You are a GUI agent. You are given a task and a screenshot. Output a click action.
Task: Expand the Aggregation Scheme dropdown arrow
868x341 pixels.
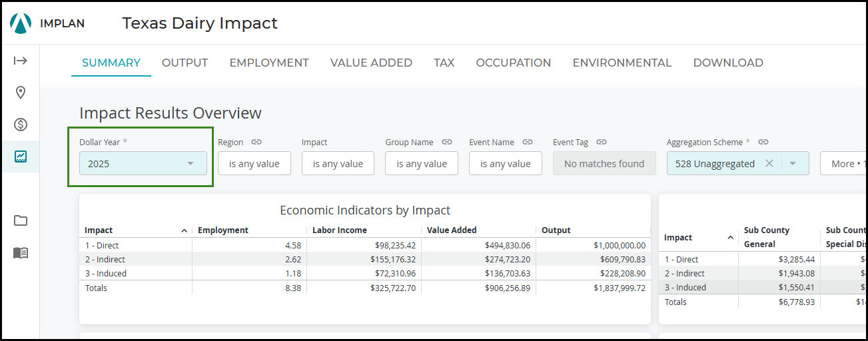coord(793,163)
